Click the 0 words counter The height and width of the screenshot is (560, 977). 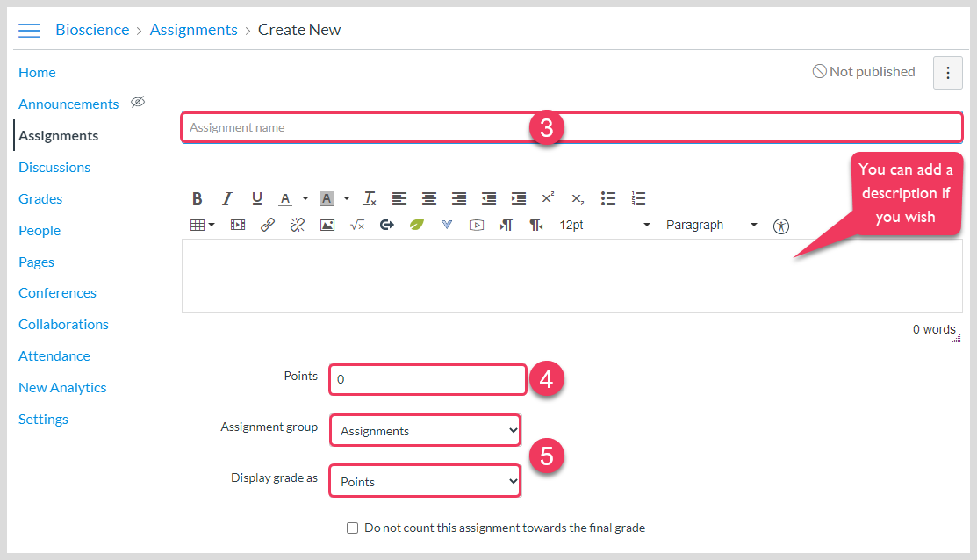[x=934, y=329]
